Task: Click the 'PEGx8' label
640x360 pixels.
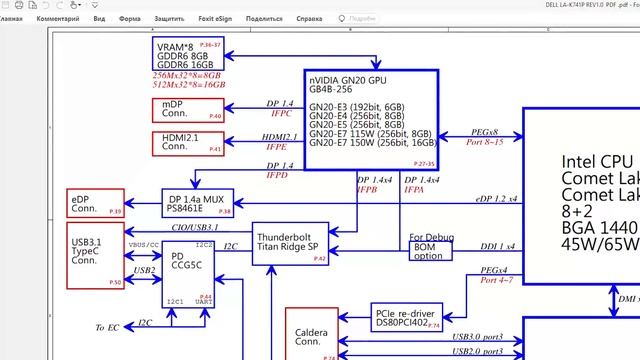Action: (x=484, y=132)
